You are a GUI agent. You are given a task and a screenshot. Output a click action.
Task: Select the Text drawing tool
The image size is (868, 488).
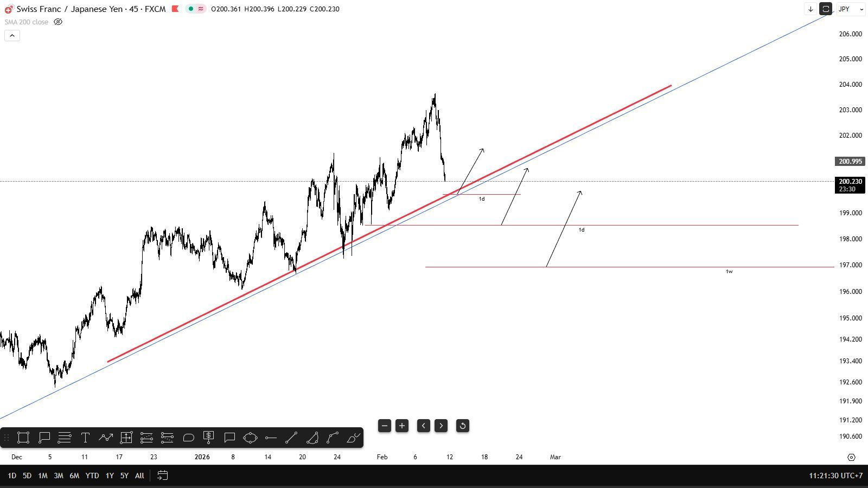pos(85,438)
